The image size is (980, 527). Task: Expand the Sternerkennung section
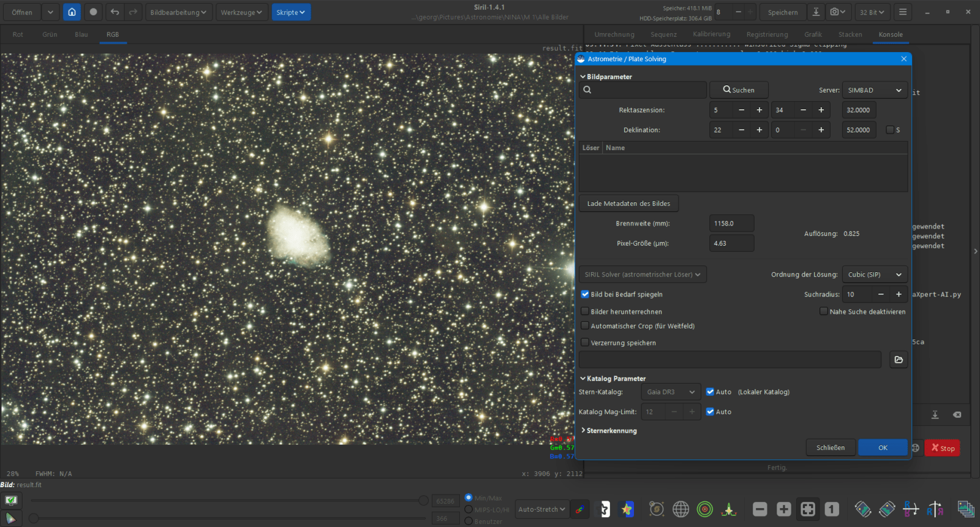coord(611,431)
